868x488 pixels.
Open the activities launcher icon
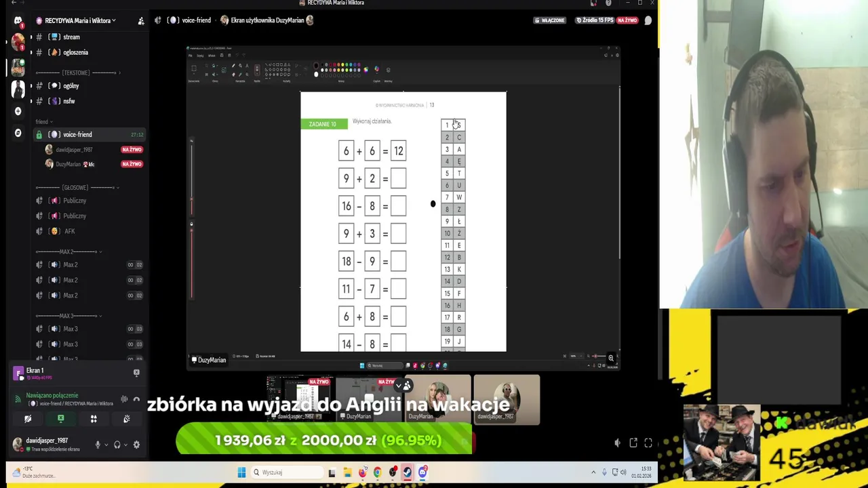point(94,419)
